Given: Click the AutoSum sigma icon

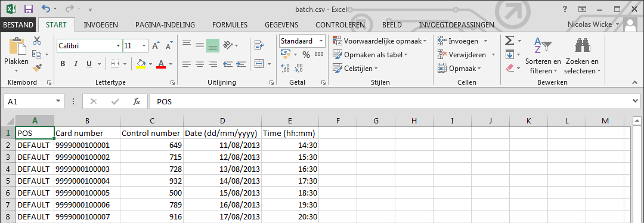Looking at the screenshot, I should (x=509, y=41).
